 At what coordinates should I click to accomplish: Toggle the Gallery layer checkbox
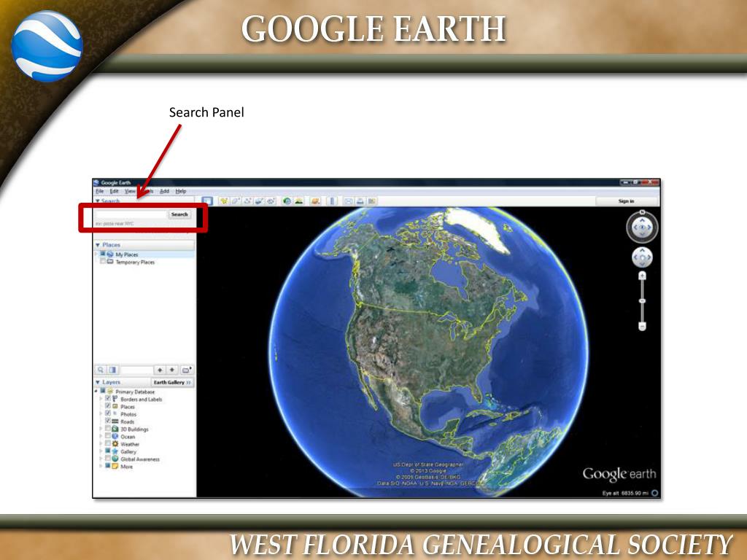[x=108, y=451]
